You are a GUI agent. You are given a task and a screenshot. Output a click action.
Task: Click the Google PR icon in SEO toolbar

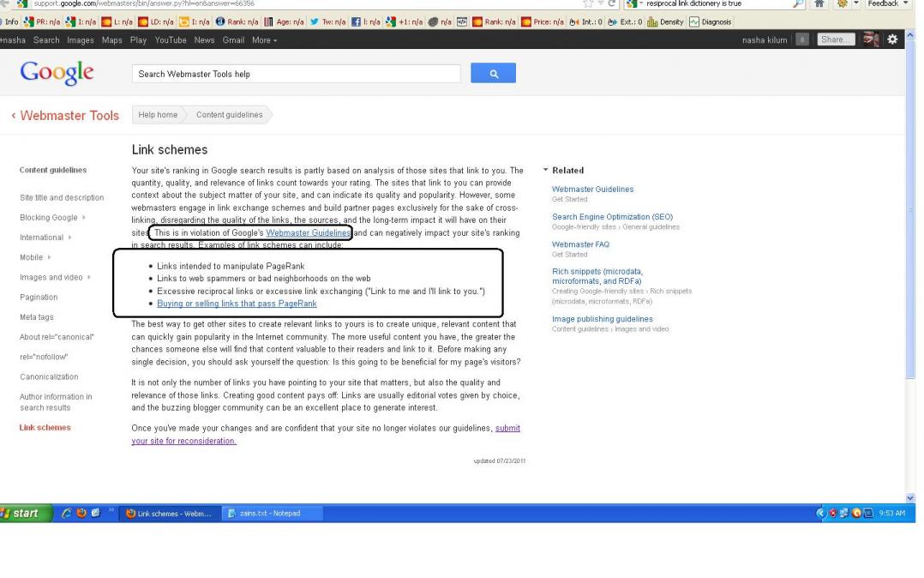click(x=28, y=21)
